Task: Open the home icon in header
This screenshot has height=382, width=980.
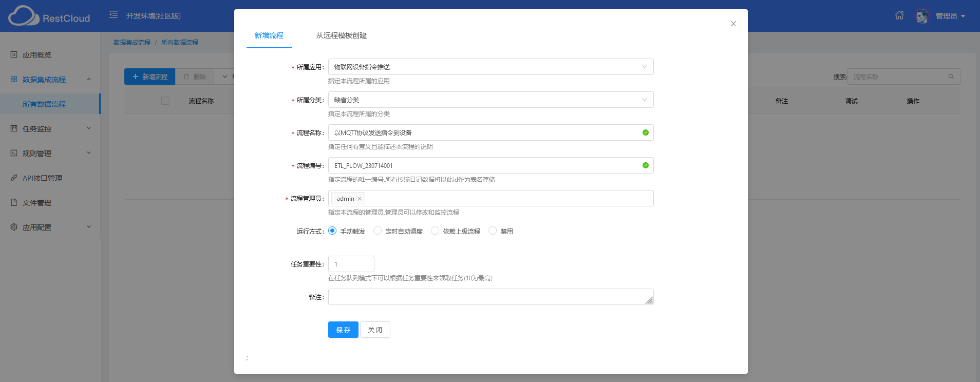Action: tap(899, 15)
